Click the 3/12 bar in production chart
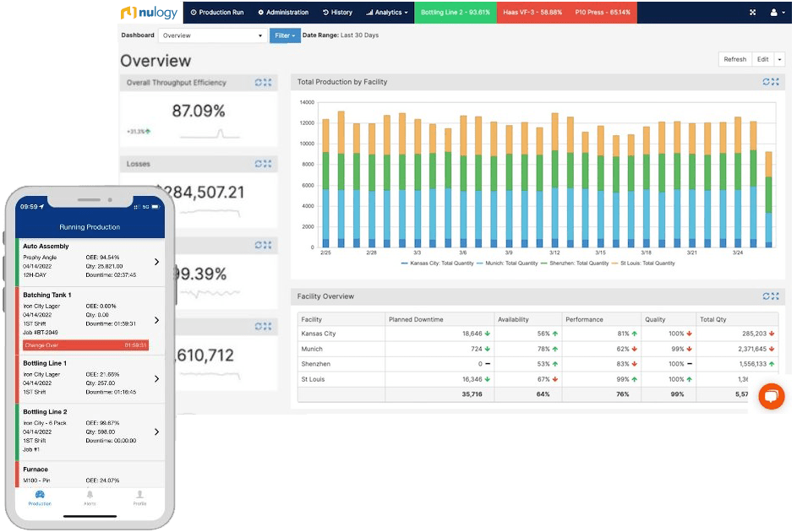The width and height of the screenshot is (797, 532). coord(554,180)
